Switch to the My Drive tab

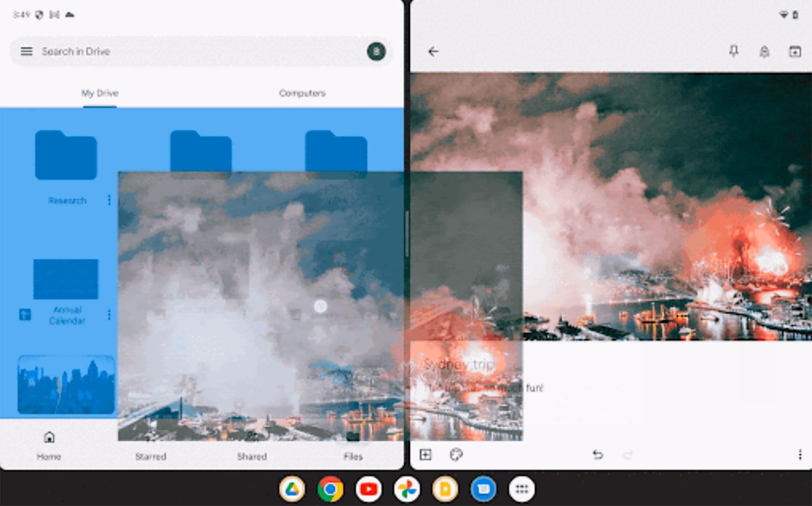(x=99, y=93)
